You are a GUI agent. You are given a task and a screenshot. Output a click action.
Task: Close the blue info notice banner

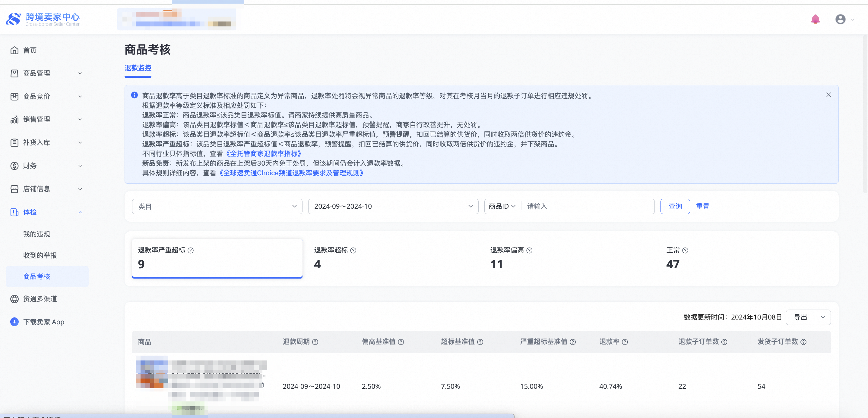828,95
